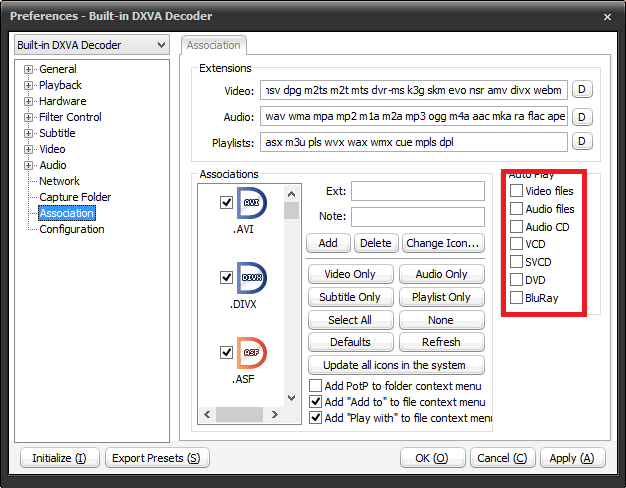Click the Playlist Only button
Viewport: 626px width, 488px height.
442,297
